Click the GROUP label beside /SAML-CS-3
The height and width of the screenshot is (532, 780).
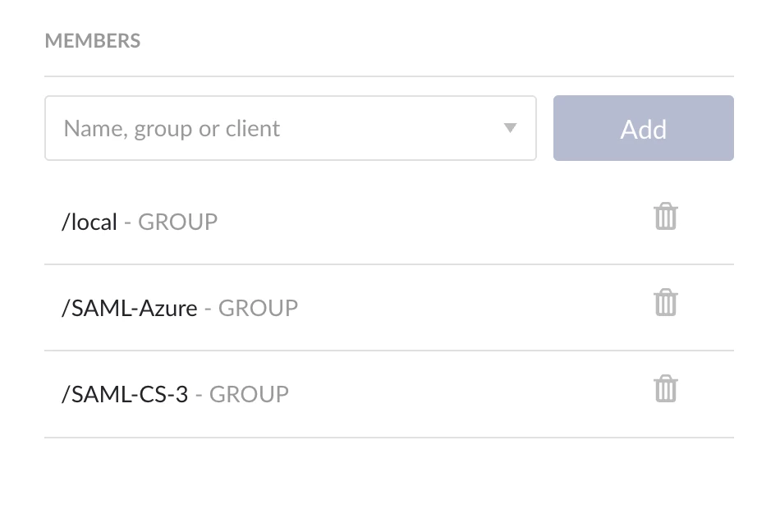(249, 394)
